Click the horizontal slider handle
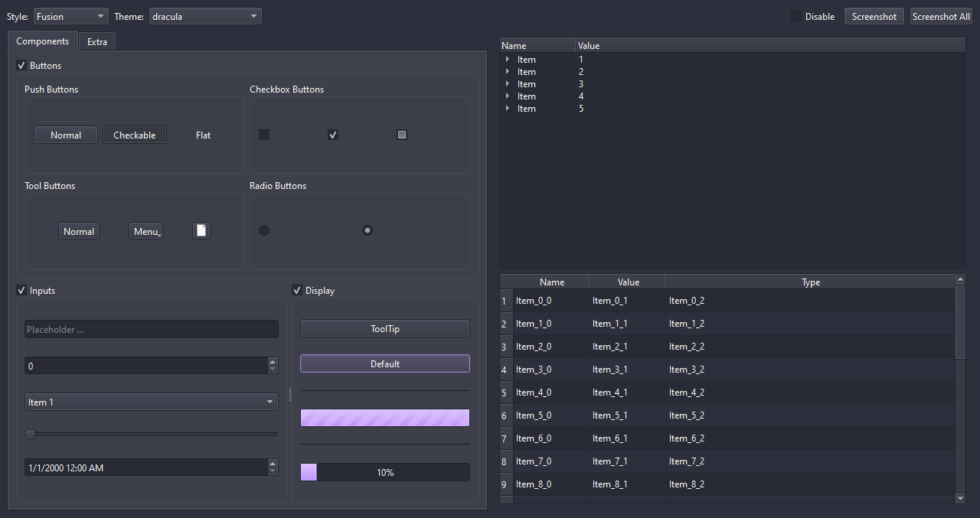Image resolution: width=980 pixels, height=518 pixels. [31, 435]
